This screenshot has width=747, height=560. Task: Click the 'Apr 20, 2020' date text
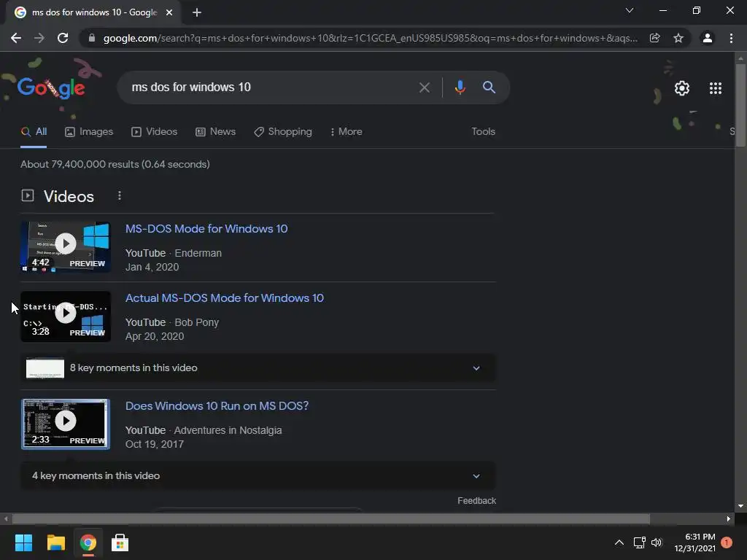pyautogui.click(x=155, y=337)
